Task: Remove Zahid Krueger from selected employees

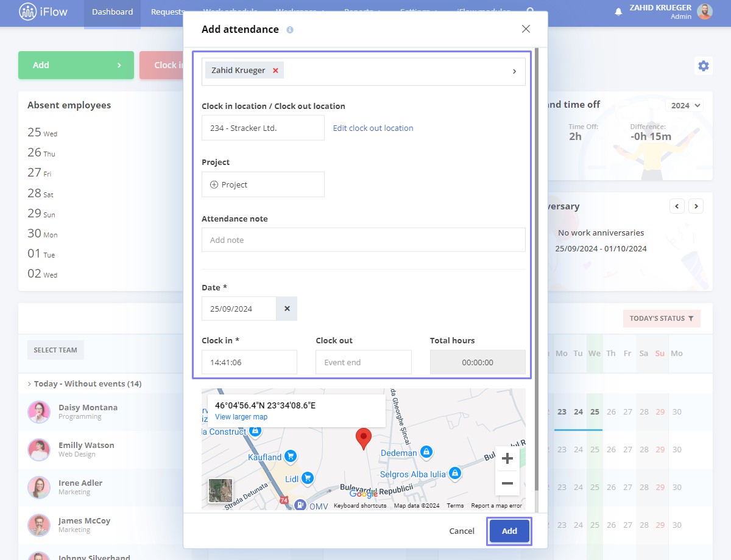Action: point(275,71)
